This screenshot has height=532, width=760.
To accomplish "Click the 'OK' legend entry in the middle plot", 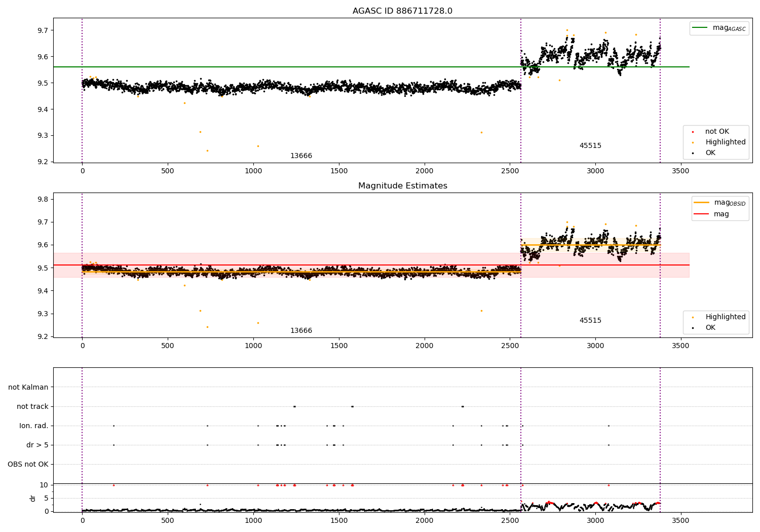I will [704, 328].
